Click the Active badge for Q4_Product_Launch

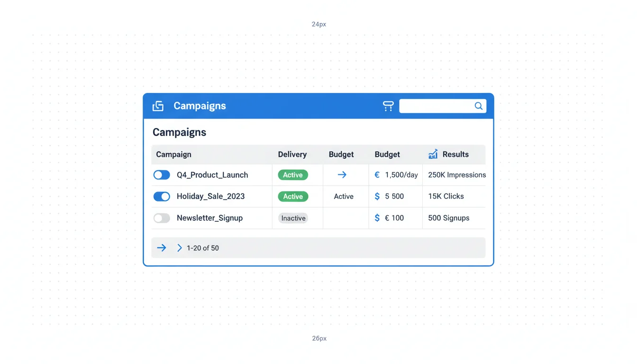click(x=293, y=175)
